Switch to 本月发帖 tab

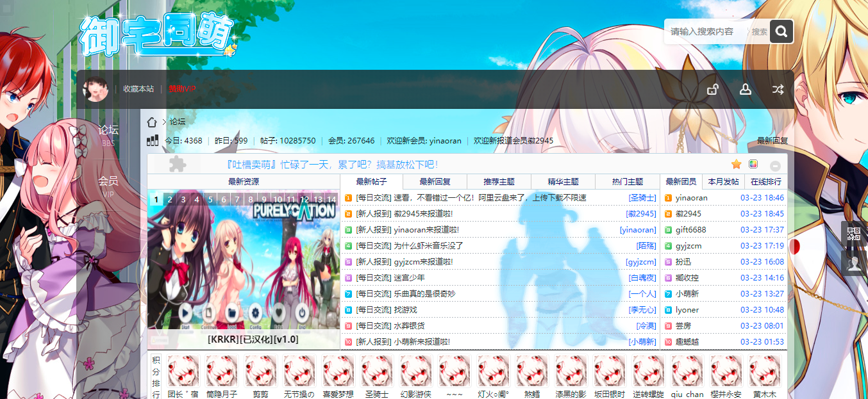pyautogui.click(x=723, y=182)
